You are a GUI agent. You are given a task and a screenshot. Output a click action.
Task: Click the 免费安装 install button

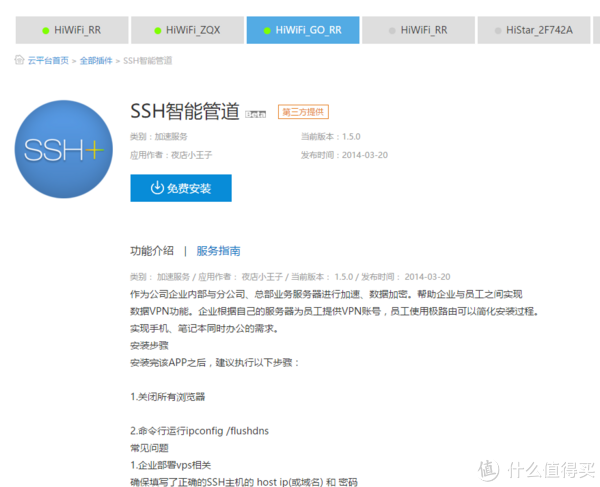tap(181, 188)
